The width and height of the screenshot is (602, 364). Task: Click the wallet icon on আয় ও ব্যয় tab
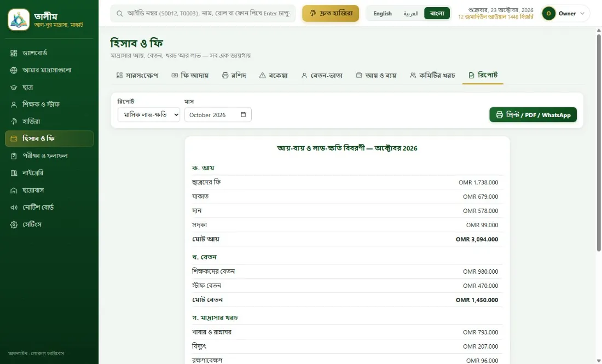point(359,75)
